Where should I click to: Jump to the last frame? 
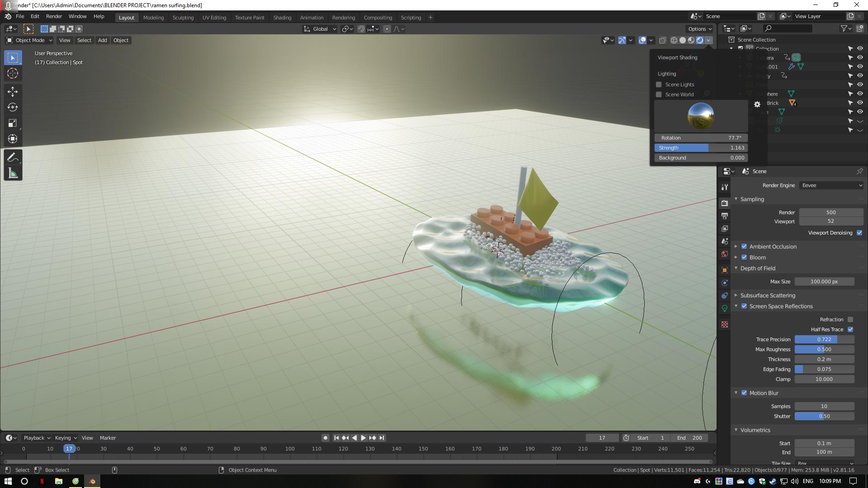click(382, 438)
